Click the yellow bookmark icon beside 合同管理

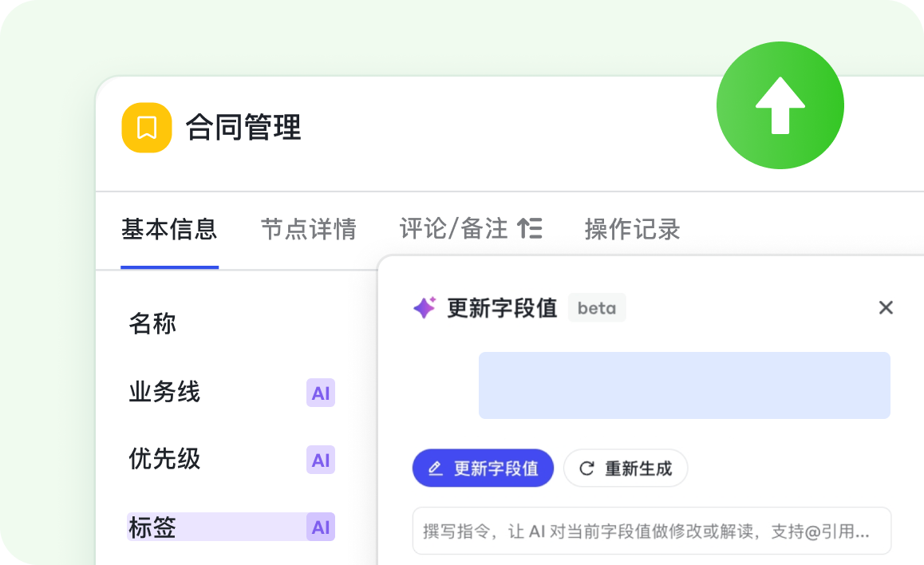pyautogui.click(x=147, y=128)
